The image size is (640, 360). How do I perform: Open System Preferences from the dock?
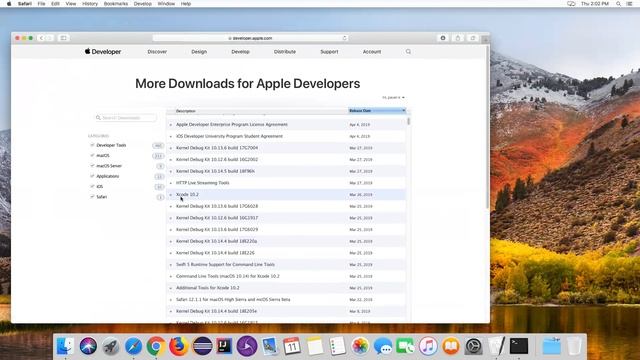click(x=473, y=346)
